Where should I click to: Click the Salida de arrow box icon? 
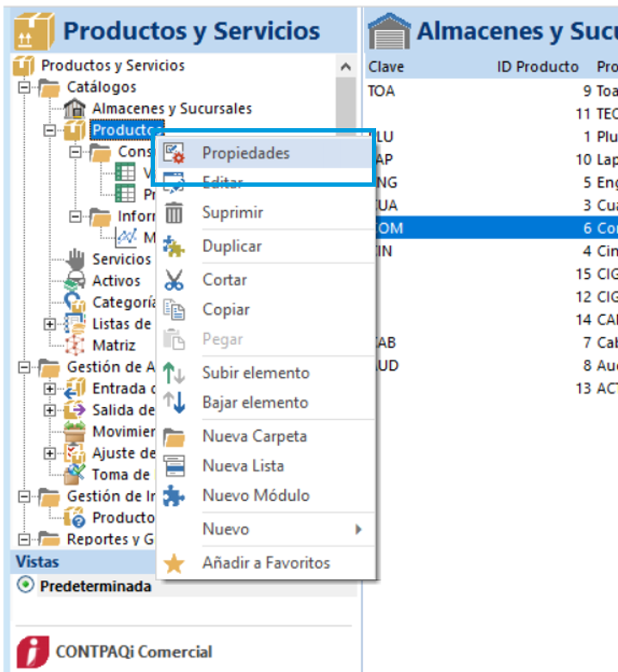[x=75, y=410]
